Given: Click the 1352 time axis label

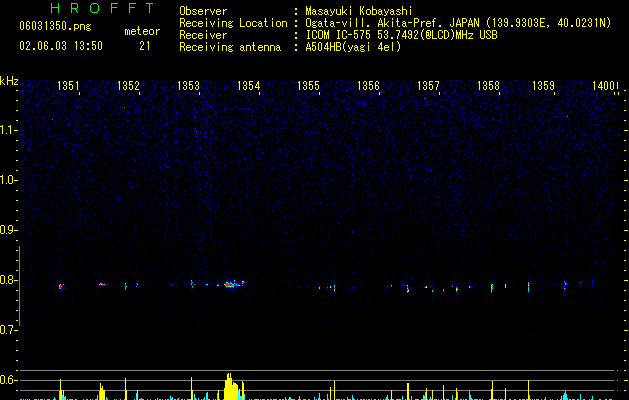Looking at the screenshot, I should pyautogui.click(x=128, y=86).
